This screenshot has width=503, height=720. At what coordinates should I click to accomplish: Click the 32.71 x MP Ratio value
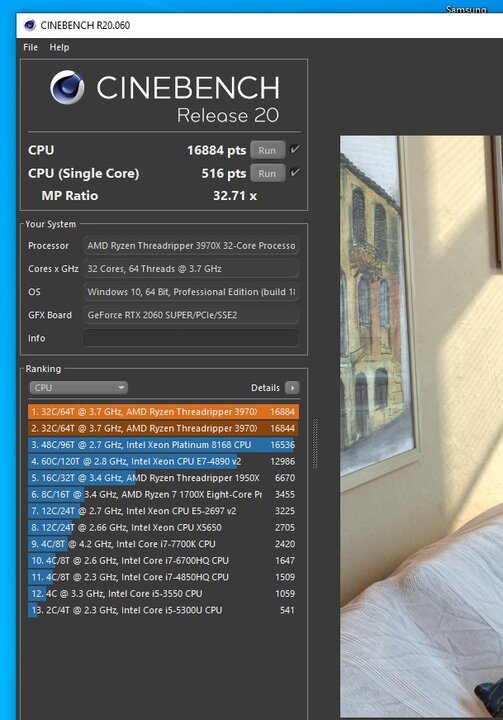(235, 196)
